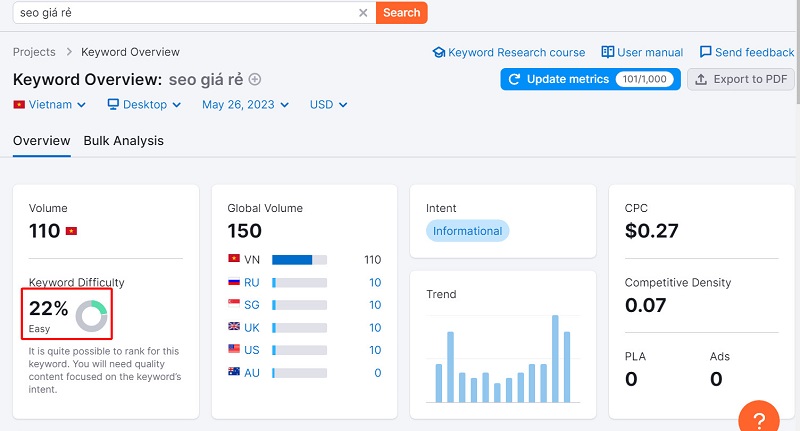Image resolution: width=800 pixels, height=431 pixels.
Task: Click the RU volume progress bar
Action: coord(299,283)
